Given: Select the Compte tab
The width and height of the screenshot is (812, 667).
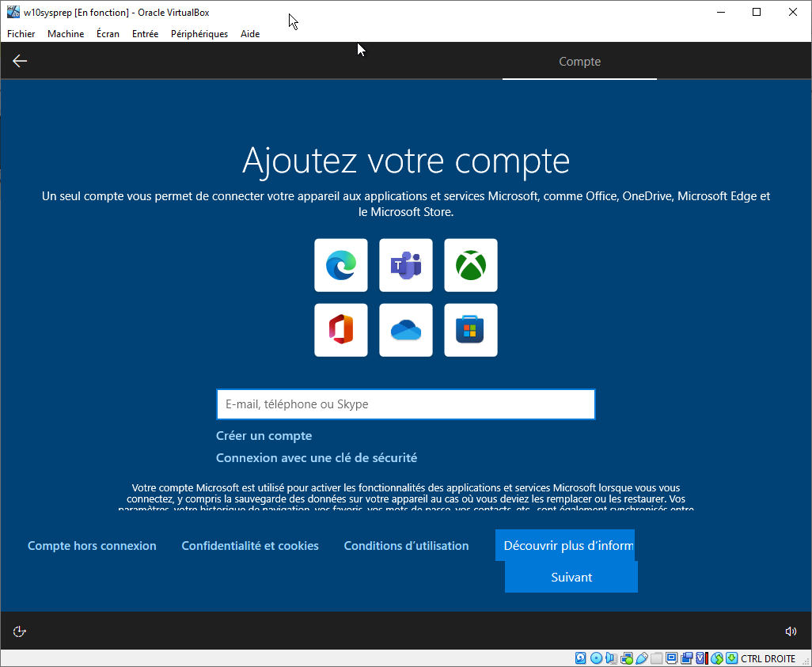Looking at the screenshot, I should 580,61.
